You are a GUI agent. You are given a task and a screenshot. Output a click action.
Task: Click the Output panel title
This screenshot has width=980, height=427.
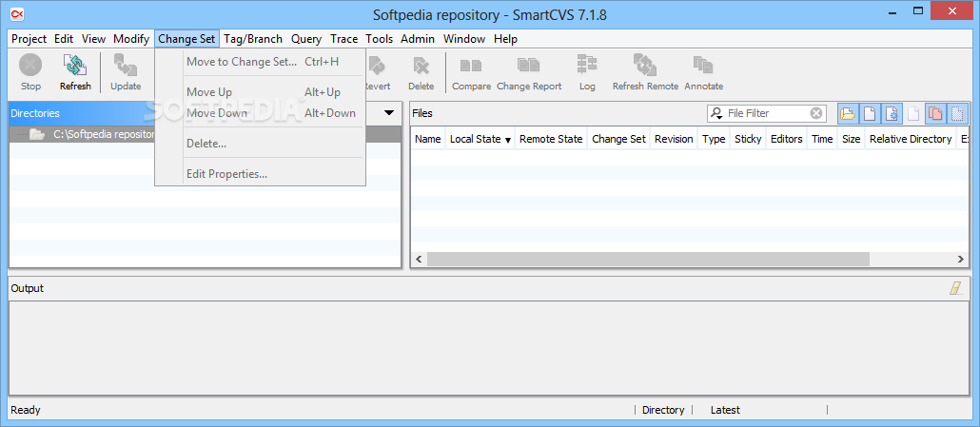tap(28, 288)
